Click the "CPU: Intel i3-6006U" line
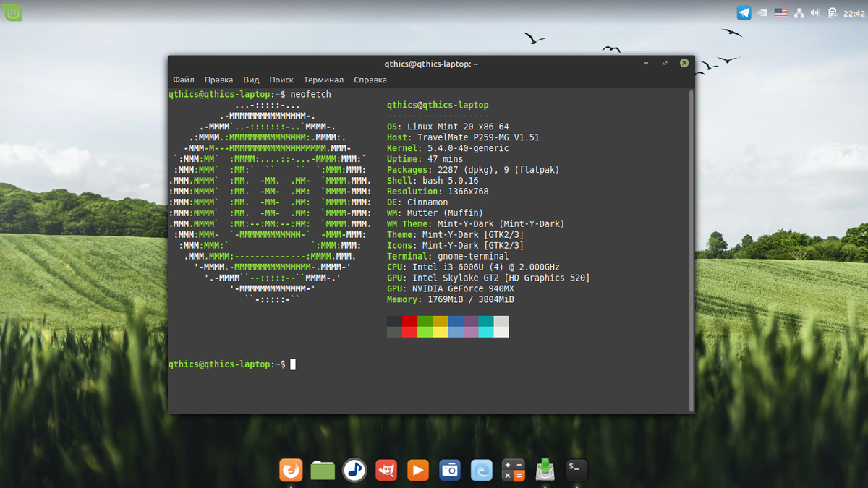The height and width of the screenshot is (488, 868). point(473,267)
